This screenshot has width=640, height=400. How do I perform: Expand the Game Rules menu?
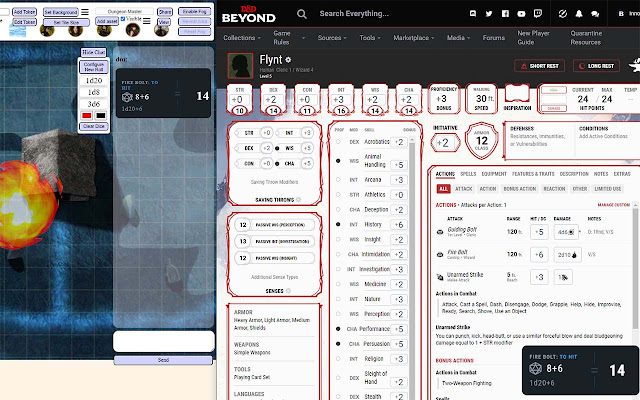(x=289, y=38)
